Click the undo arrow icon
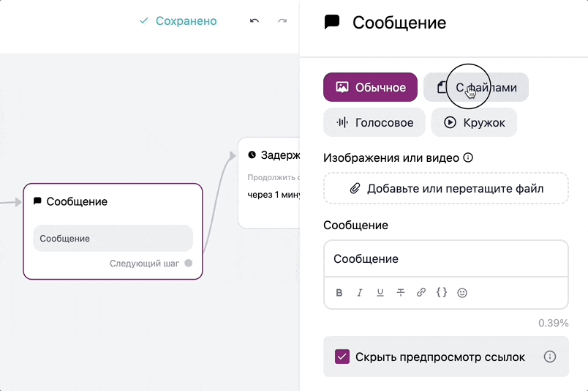This screenshot has width=588, height=391. [x=255, y=21]
